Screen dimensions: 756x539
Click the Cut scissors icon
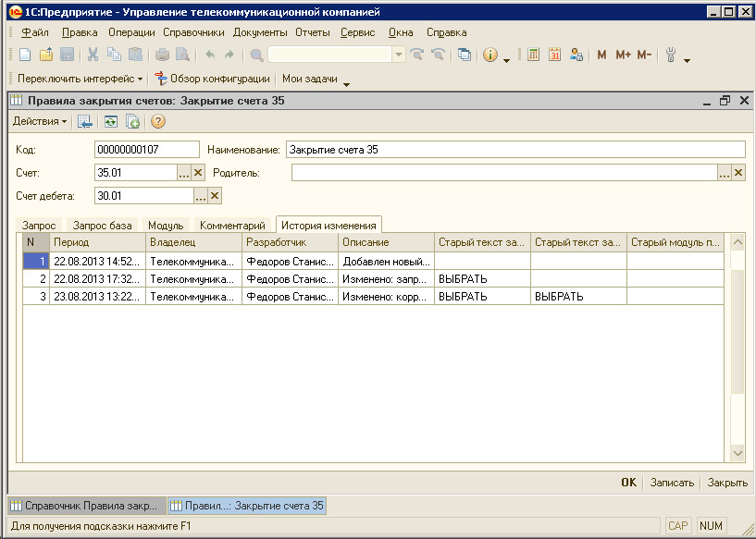tap(93, 55)
